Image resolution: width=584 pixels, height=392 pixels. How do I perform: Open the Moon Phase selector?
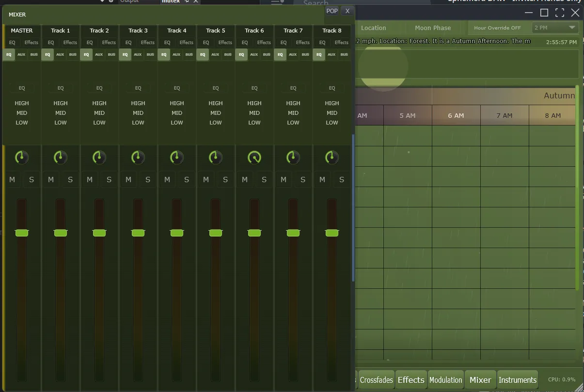(433, 28)
